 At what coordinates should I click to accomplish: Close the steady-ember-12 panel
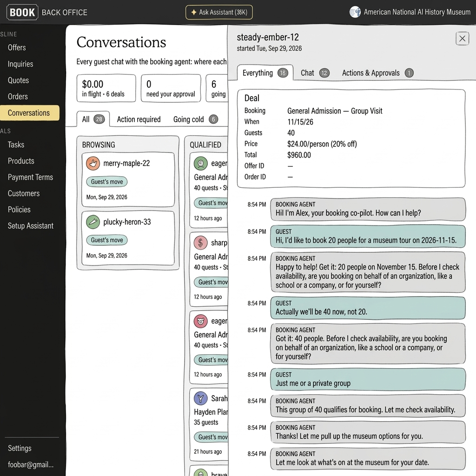point(462,39)
